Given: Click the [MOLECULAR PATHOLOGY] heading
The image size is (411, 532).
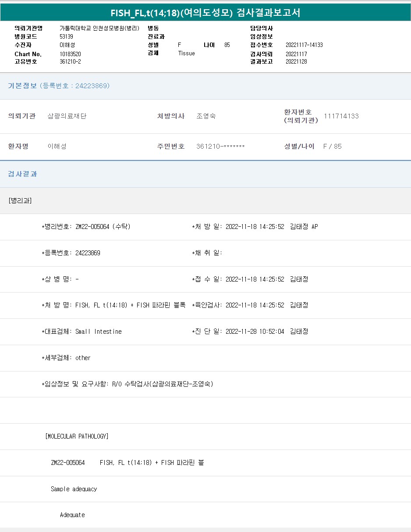Looking at the screenshot, I should (x=77, y=436).
